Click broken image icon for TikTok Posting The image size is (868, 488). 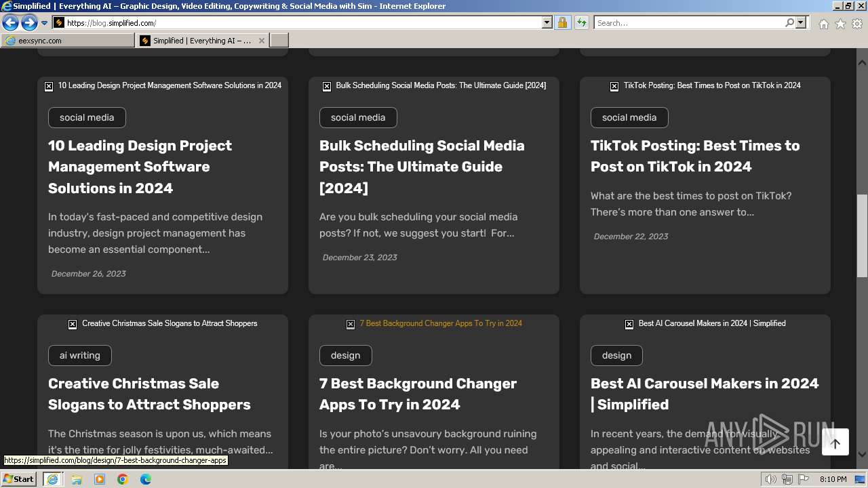coord(614,86)
